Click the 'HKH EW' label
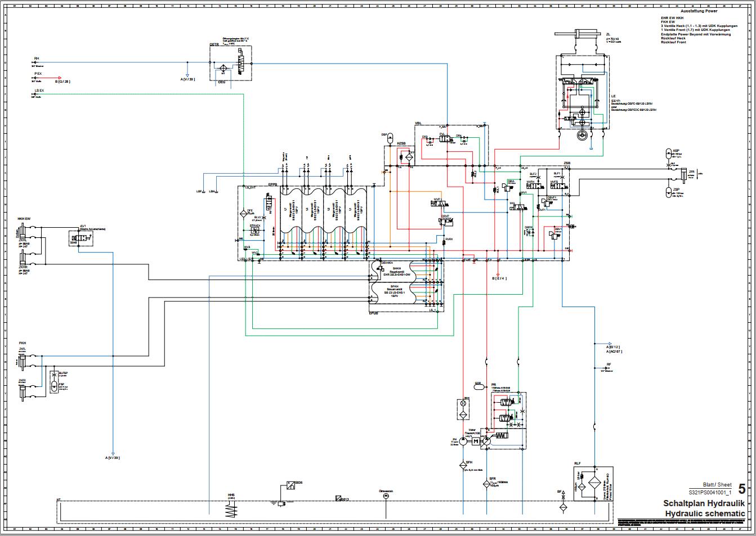 (24, 218)
